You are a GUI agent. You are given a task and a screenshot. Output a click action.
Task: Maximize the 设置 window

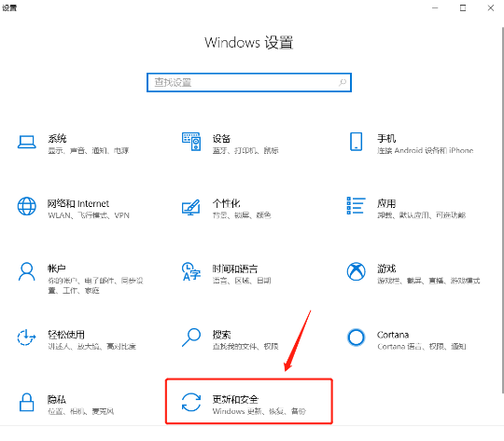pos(463,8)
